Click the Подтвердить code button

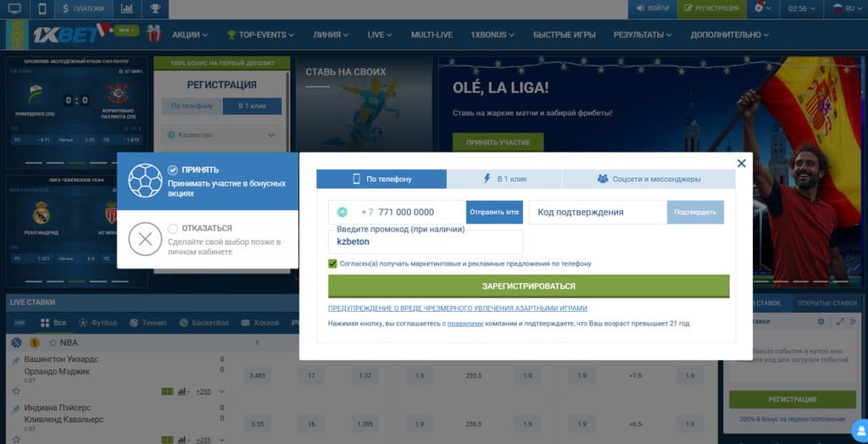[695, 212]
